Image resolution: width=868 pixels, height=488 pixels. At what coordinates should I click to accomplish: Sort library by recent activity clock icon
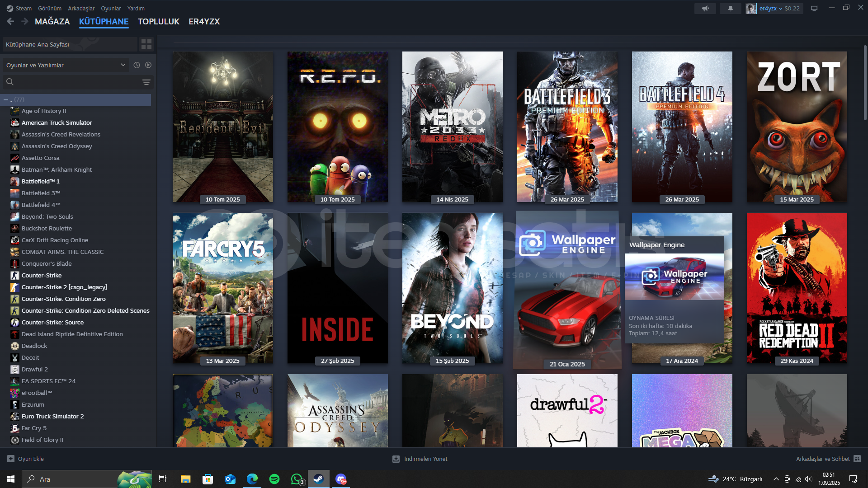click(x=137, y=65)
